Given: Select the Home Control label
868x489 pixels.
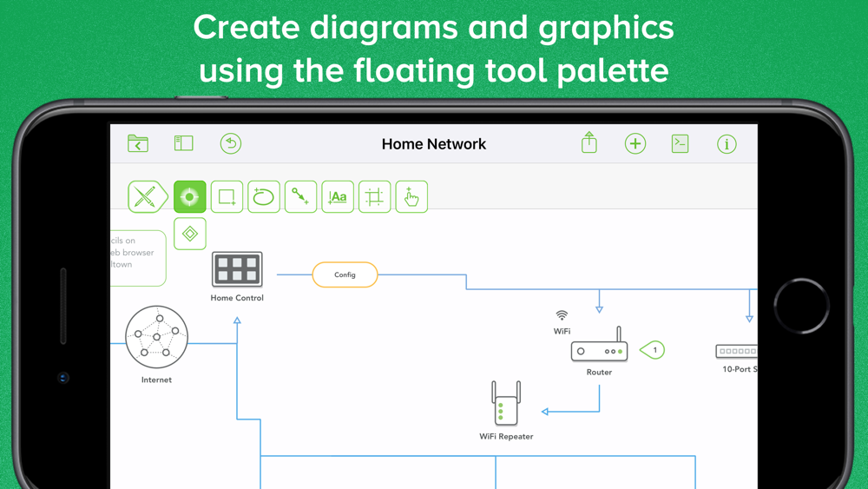Looking at the screenshot, I should click(x=237, y=298).
